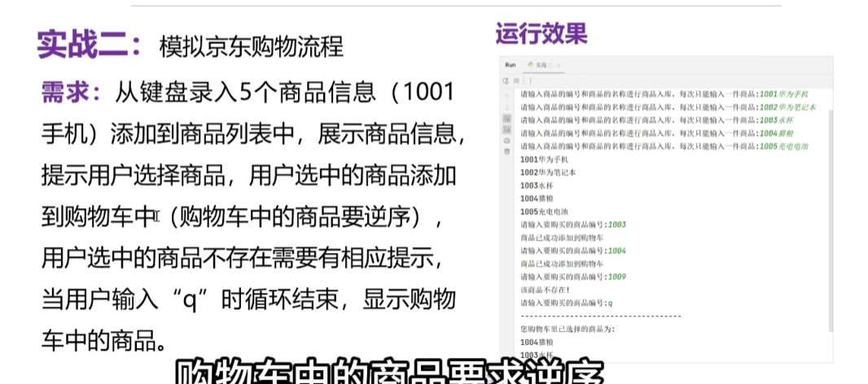Click the text 当用户输入 "q" 时循环结束
The width and height of the screenshot is (868, 384).
190,300
